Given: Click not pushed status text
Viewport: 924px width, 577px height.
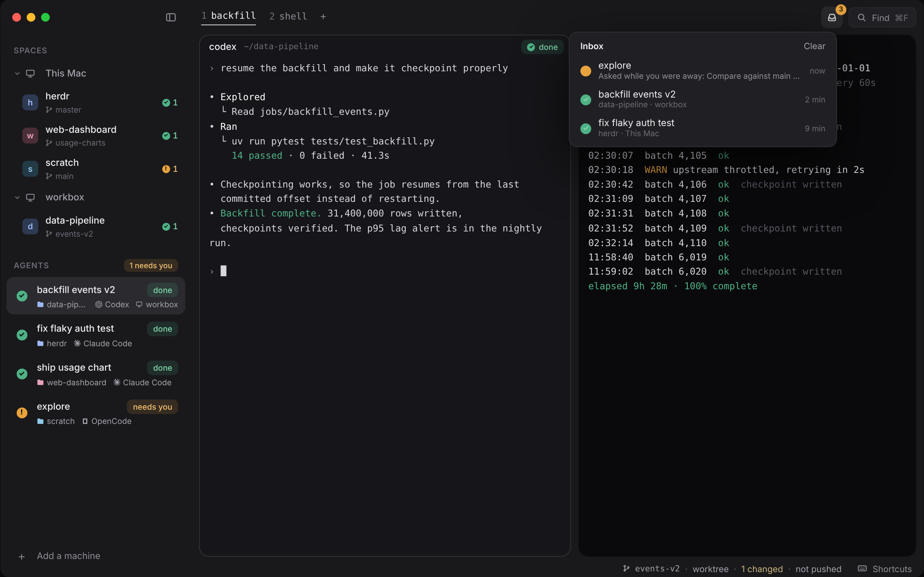Looking at the screenshot, I should [x=818, y=569].
